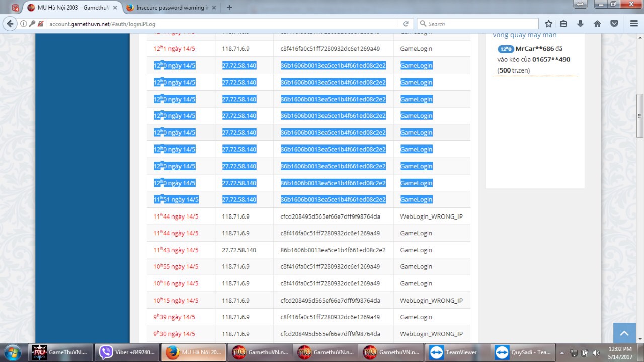Viewport: 644px width, 362px height.
Task: Open Viber from the taskbar
Action: 128,352
